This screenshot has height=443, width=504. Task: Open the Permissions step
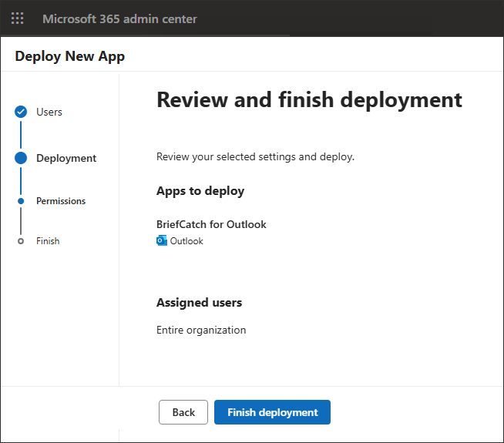[x=61, y=201]
